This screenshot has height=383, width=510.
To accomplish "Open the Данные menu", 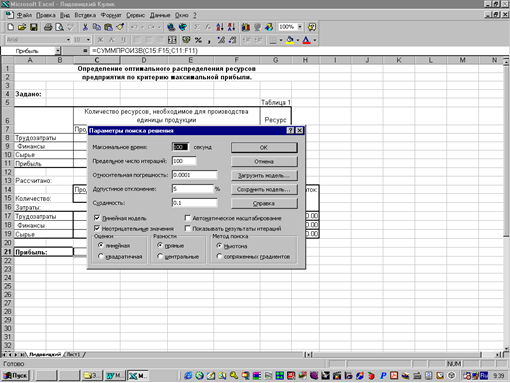I will pos(160,15).
